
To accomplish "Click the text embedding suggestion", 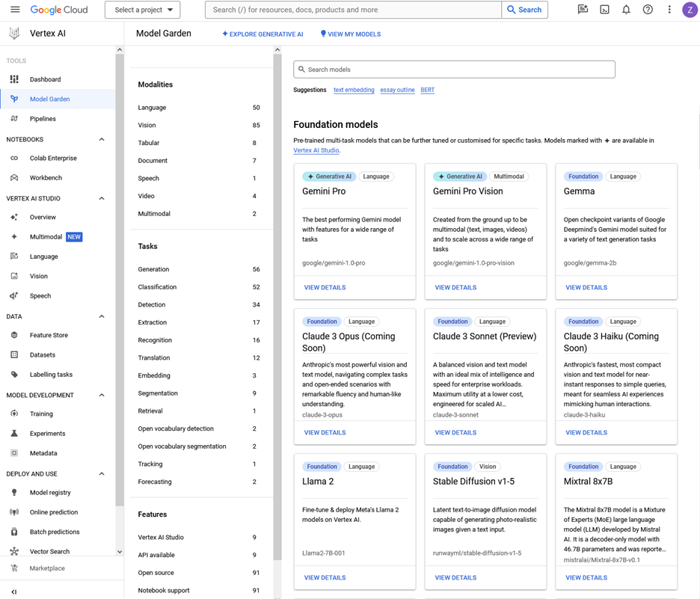I will point(354,90).
